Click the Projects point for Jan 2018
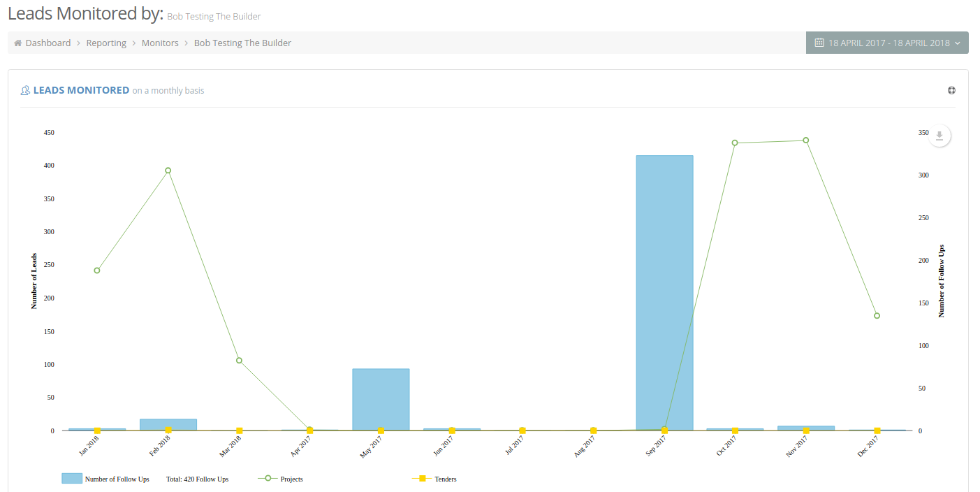980x492 pixels. [x=97, y=270]
